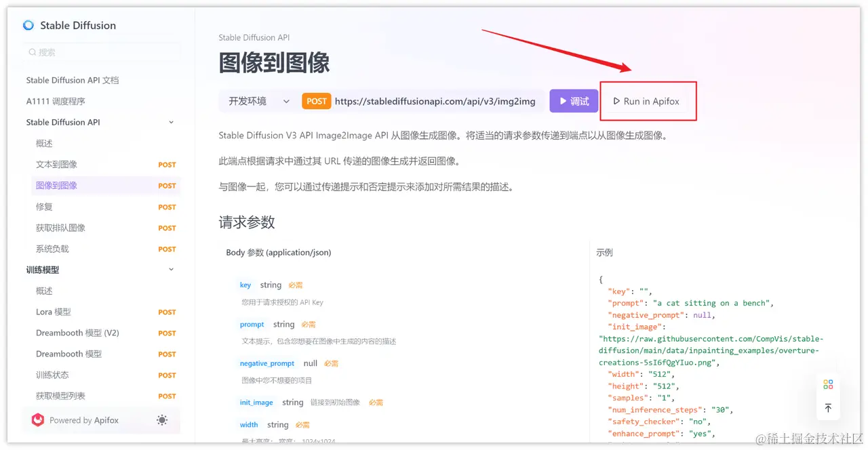This screenshot has height=450, width=868.
Task: Click the Run in Apifox button
Action: [648, 101]
